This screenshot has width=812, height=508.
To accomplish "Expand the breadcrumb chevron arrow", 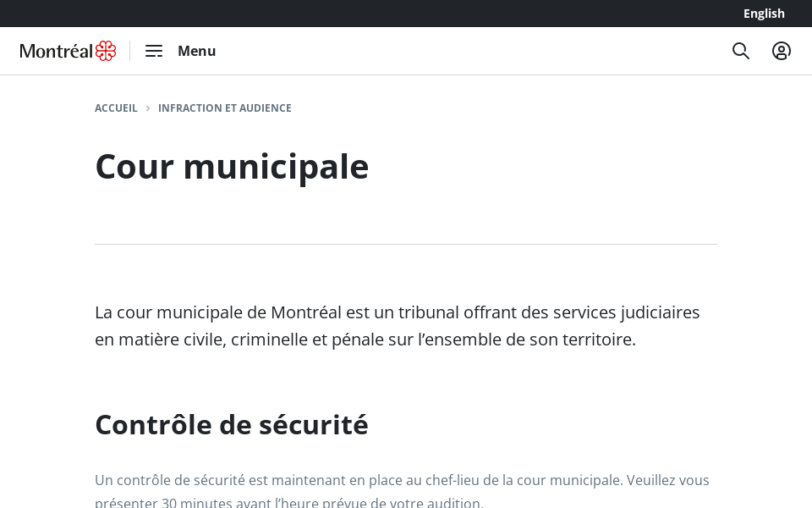I will coord(148,108).
